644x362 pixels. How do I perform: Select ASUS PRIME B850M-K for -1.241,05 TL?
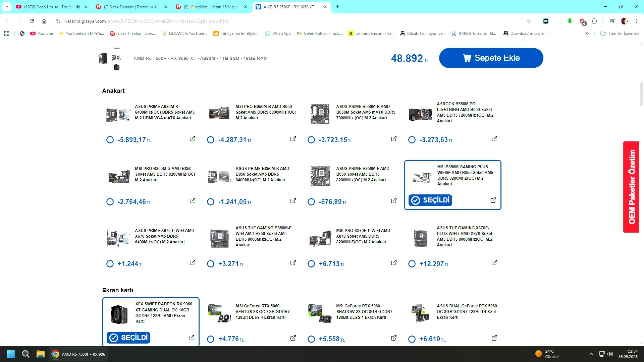pos(211,202)
